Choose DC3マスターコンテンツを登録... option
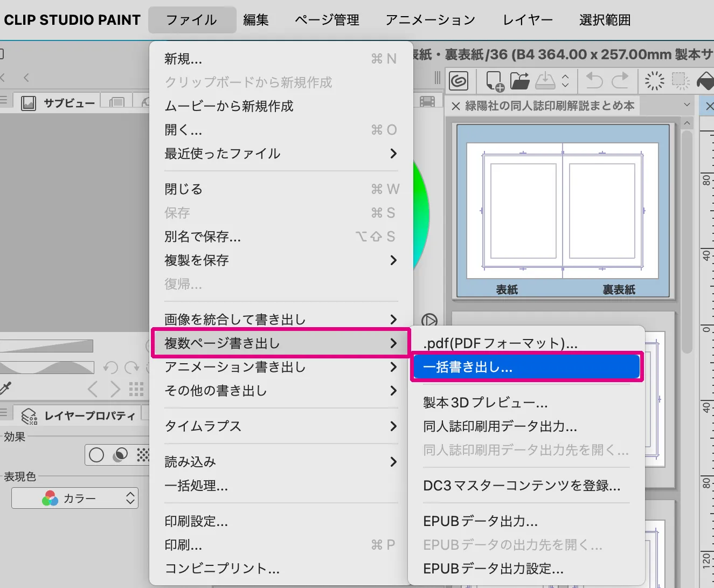The width and height of the screenshot is (714, 588). (526, 486)
